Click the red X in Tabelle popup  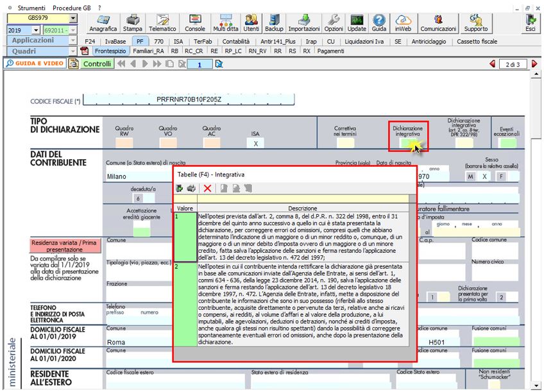coord(207,188)
